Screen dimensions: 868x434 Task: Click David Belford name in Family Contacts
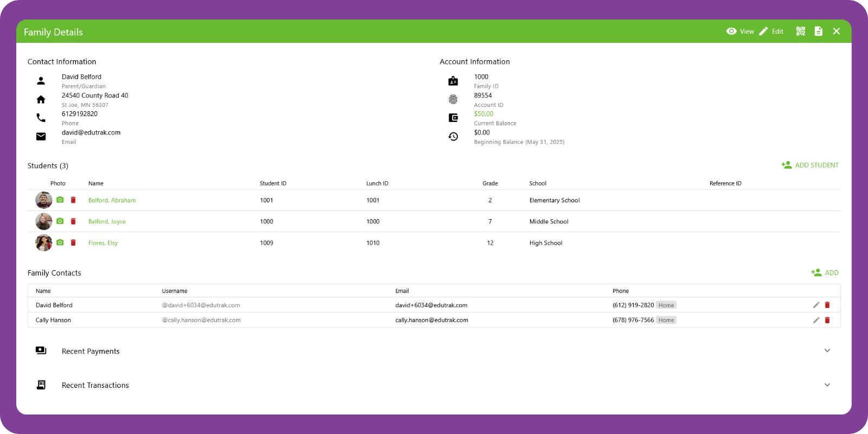click(54, 305)
